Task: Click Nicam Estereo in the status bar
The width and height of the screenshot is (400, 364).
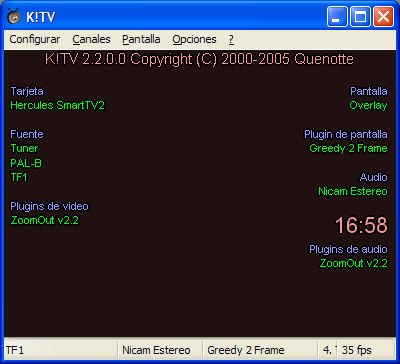Action: (160, 350)
